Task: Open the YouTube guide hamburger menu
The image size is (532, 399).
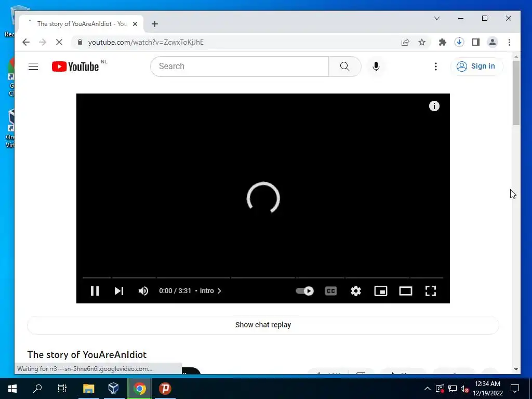Action: click(33, 66)
